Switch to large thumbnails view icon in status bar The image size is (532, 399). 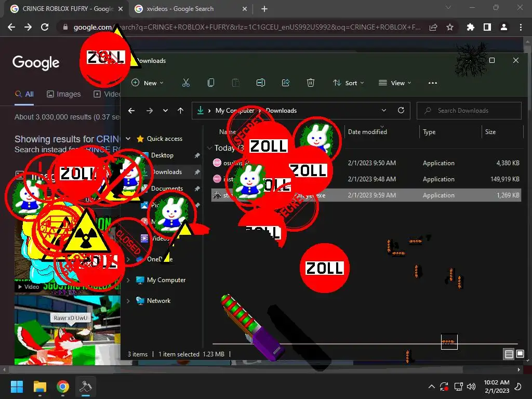[x=520, y=354]
